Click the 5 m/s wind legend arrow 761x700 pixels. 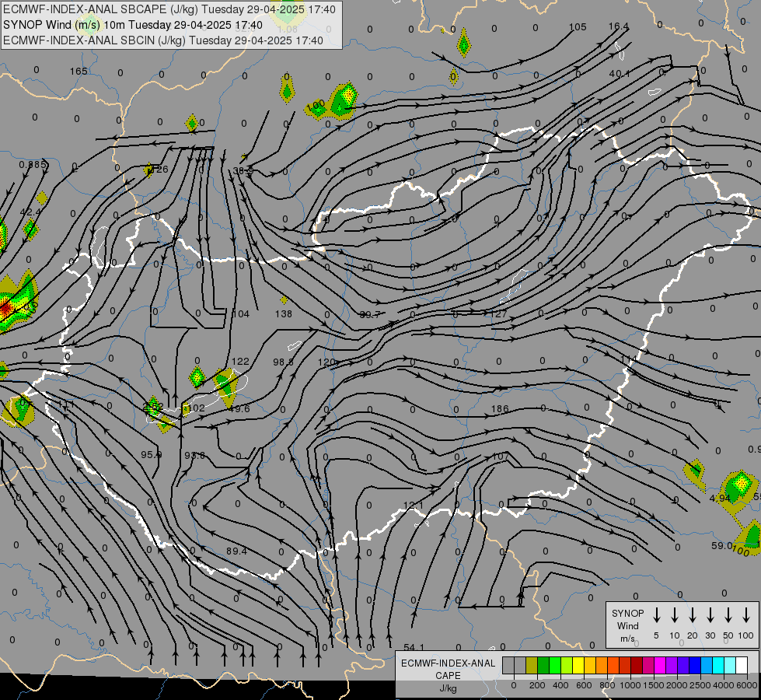(x=656, y=615)
